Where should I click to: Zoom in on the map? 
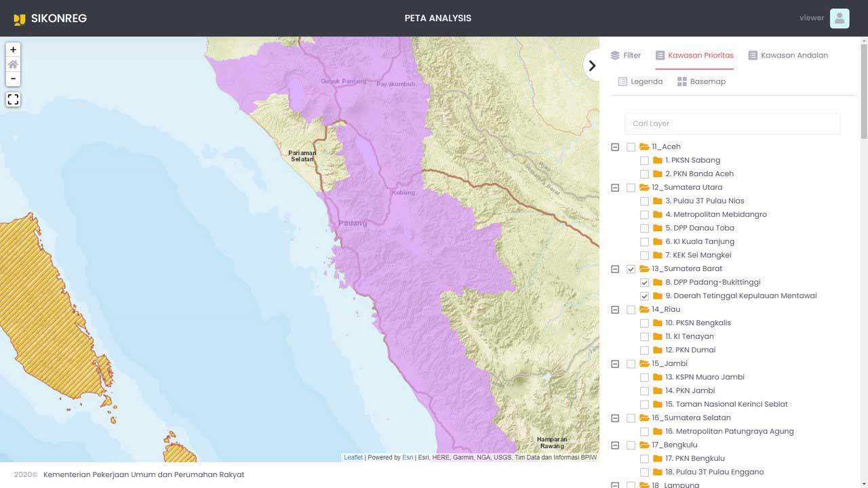click(x=13, y=49)
